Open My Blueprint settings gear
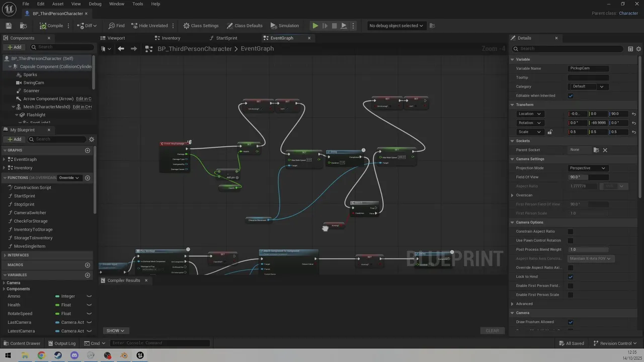The height and width of the screenshot is (362, 644). (x=92, y=139)
